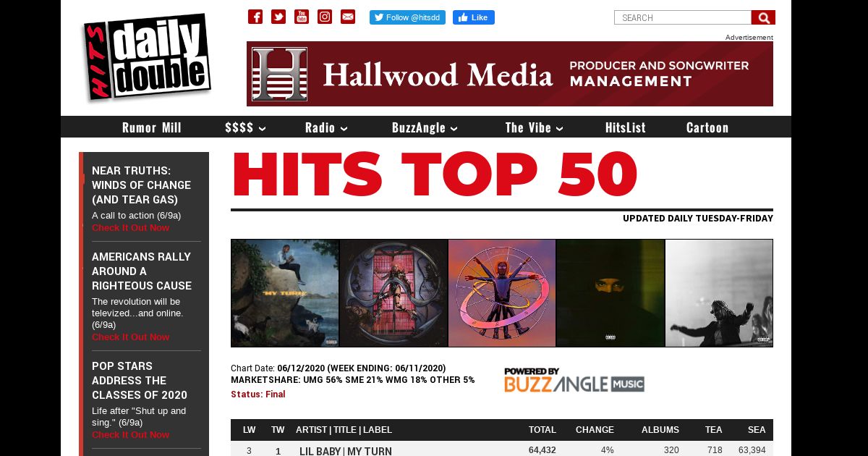Click the TEA column header
The image size is (868, 456).
coord(714,430)
